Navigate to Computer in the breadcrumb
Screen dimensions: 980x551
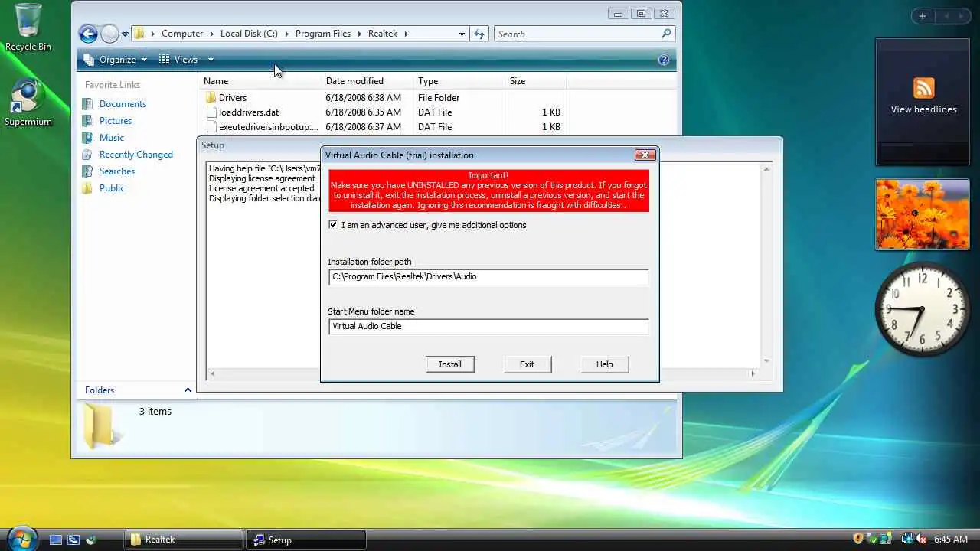182,34
